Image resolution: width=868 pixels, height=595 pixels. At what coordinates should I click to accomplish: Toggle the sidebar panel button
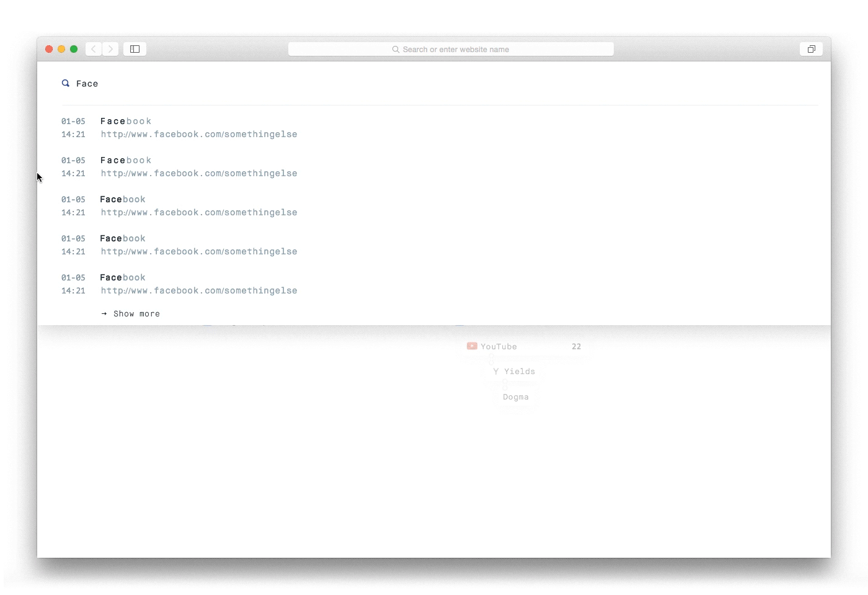point(135,49)
